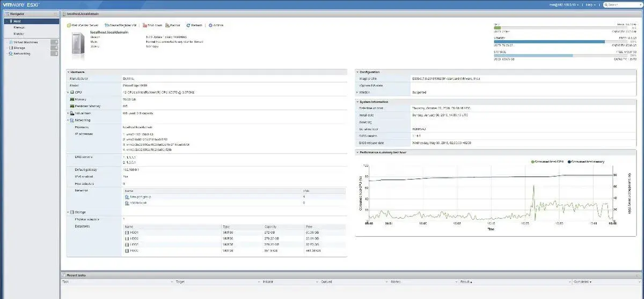Click the New port group network icon

(127, 197)
